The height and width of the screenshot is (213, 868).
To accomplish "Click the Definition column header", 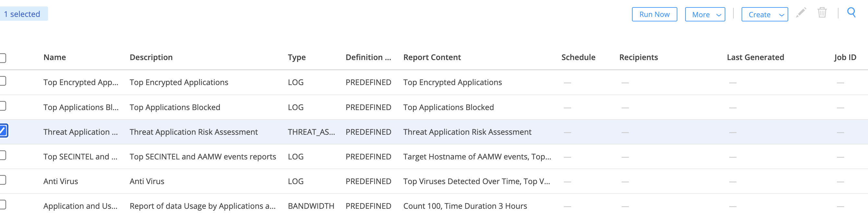I will (x=368, y=57).
